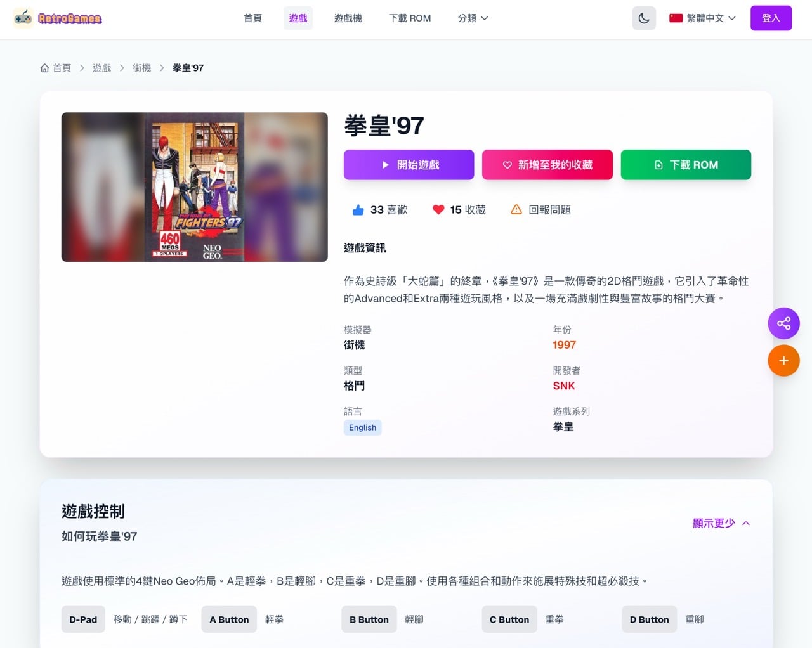The height and width of the screenshot is (648, 812).
Task: Click the 街機 emulator value
Action: coord(354,345)
